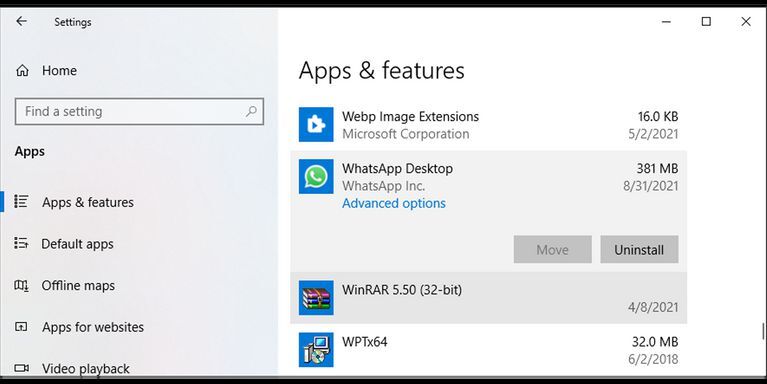Screen dimensions: 767x384
Task: Minimize the Settings window
Action: pyautogui.click(x=666, y=22)
